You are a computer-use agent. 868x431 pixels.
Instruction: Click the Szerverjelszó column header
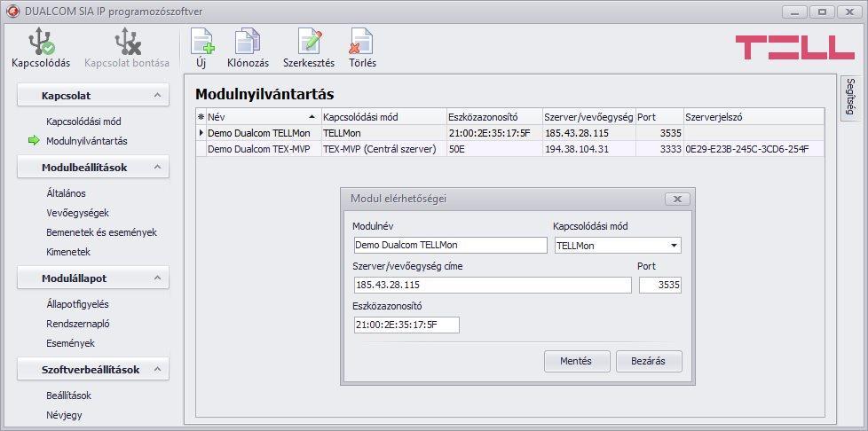754,117
